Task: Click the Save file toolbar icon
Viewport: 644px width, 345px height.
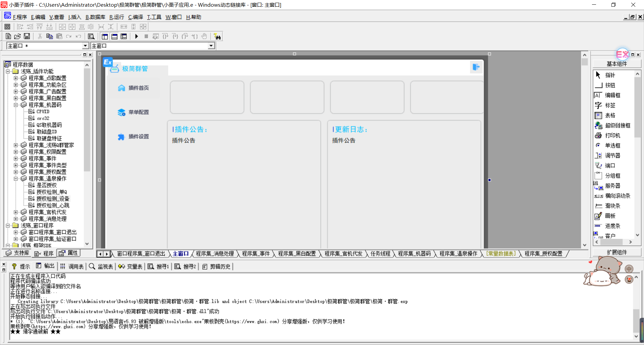Action: click(x=27, y=37)
